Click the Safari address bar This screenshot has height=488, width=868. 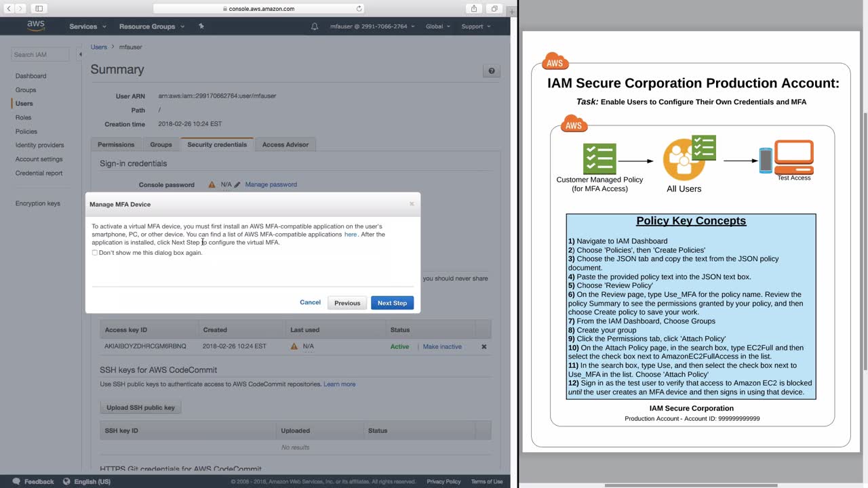(258, 9)
